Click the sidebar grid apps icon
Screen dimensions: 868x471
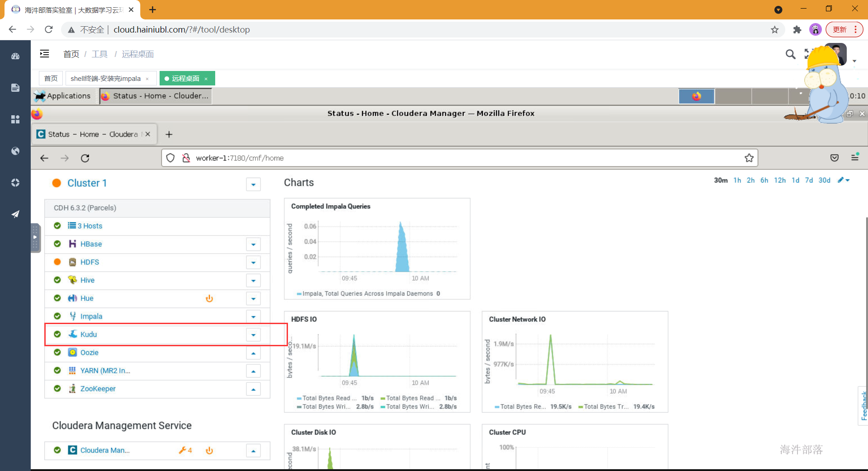point(15,119)
